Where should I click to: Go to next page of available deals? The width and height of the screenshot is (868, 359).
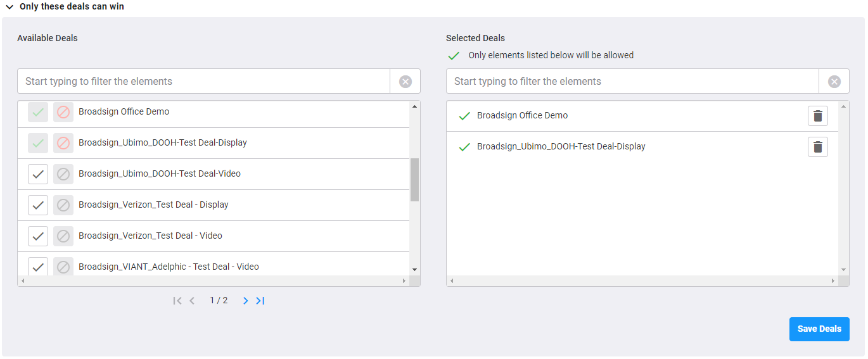point(246,301)
